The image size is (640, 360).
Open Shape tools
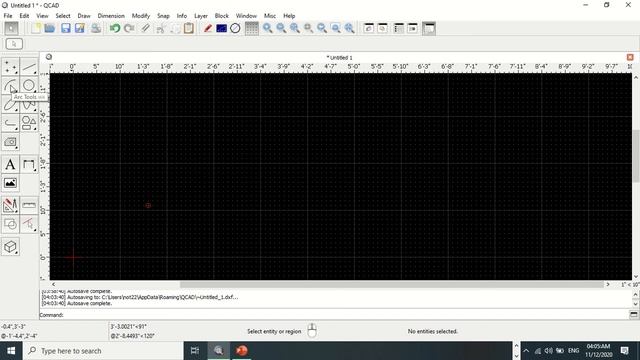[29, 123]
